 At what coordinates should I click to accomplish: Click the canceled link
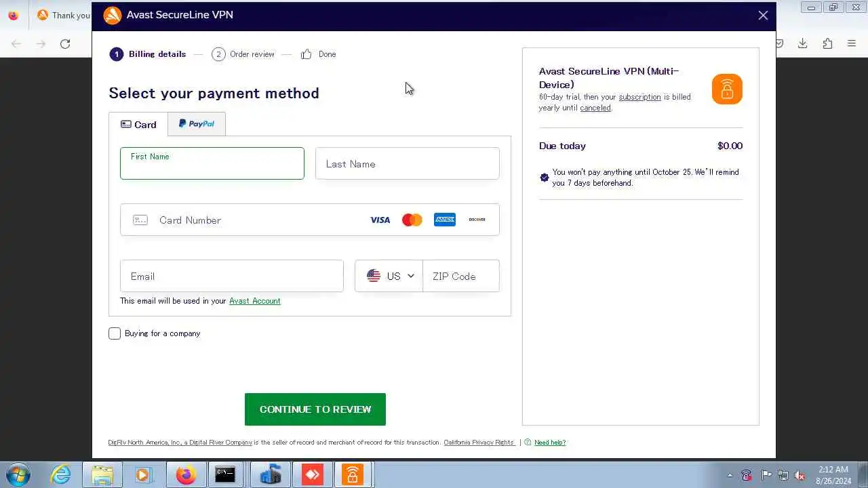point(595,108)
